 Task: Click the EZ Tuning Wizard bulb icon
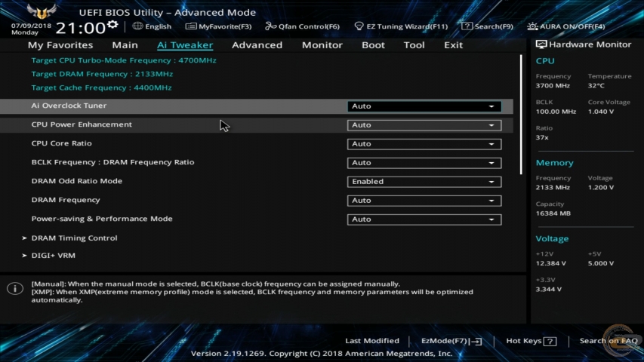(x=359, y=26)
